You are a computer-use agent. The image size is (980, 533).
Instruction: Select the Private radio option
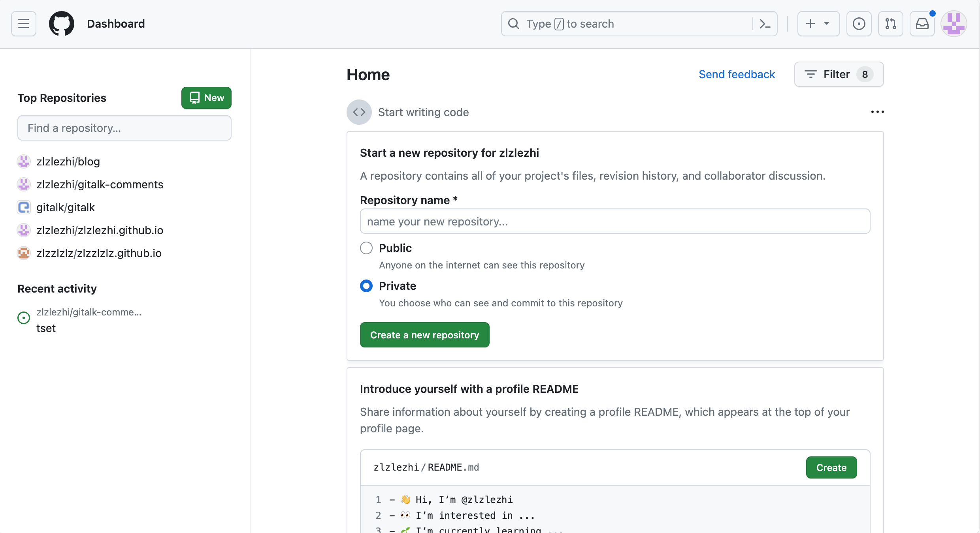tap(366, 286)
